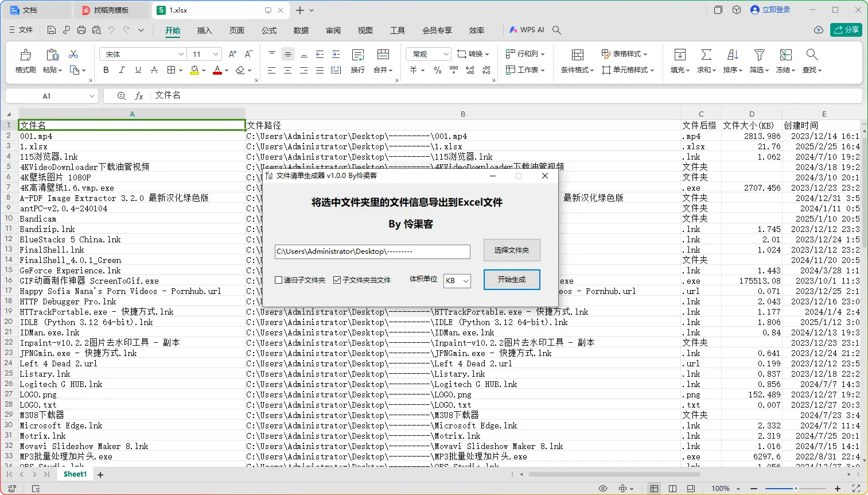868x495 pixels.
Task: Expand the font name 宋体 dropdown
Action: point(181,54)
